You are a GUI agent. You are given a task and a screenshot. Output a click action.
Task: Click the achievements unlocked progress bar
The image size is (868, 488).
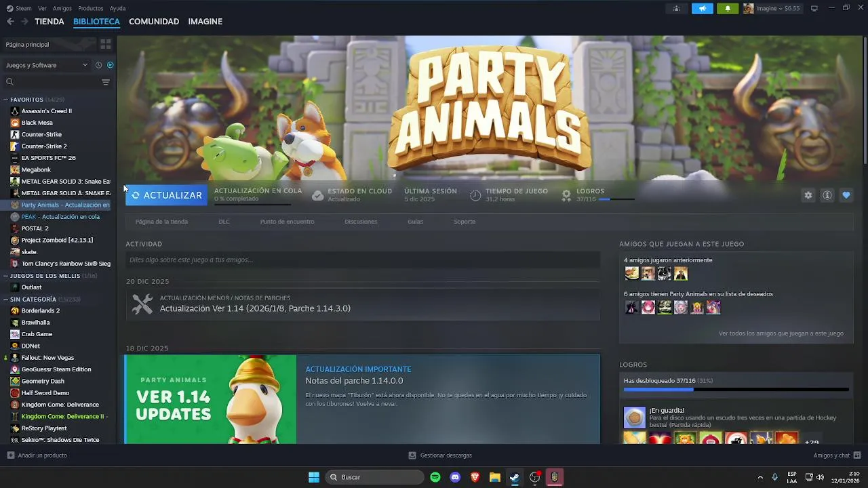coord(736,390)
